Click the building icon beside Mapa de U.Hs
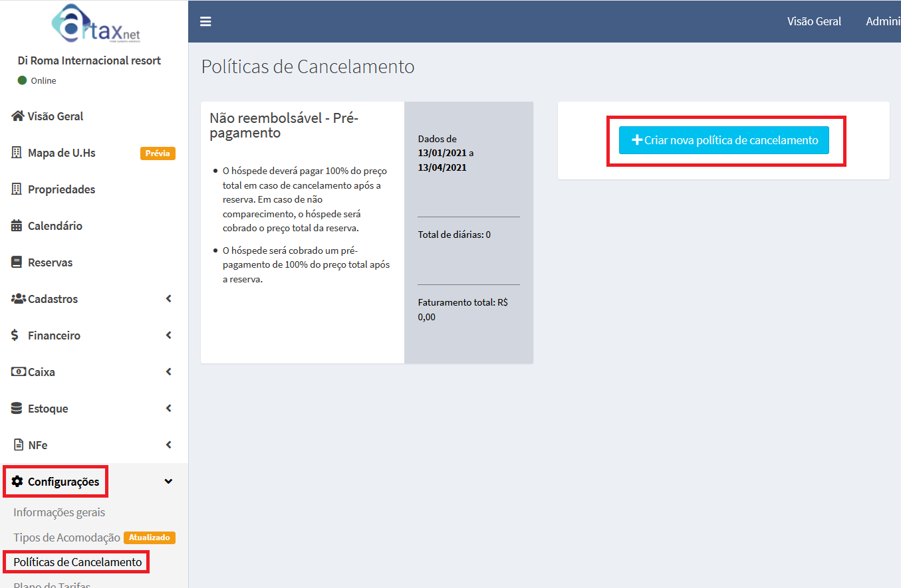The height and width of the screenshot is (588, 901). tap(17, 153)
